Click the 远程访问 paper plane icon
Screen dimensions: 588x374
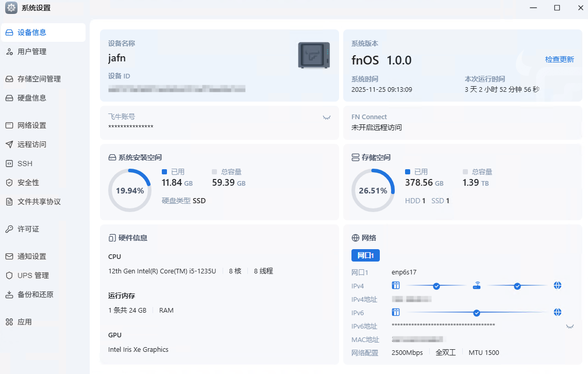pyautogui.click(x=9, y=144)
